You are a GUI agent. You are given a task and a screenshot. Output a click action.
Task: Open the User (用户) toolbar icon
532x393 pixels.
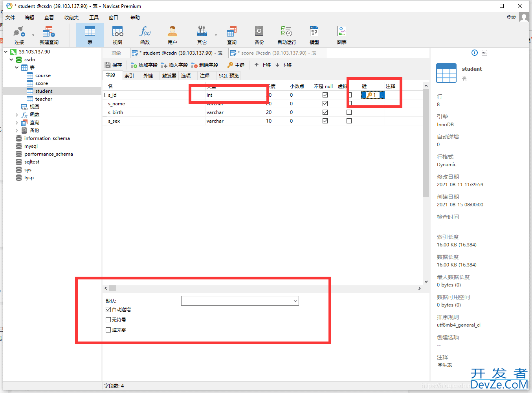(x=172, y=35)
